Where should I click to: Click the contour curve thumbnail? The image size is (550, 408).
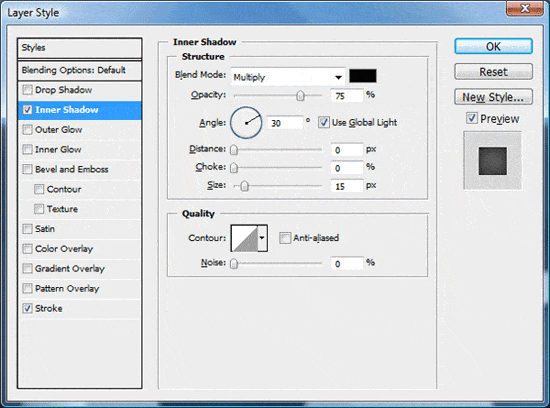[245, 238]
